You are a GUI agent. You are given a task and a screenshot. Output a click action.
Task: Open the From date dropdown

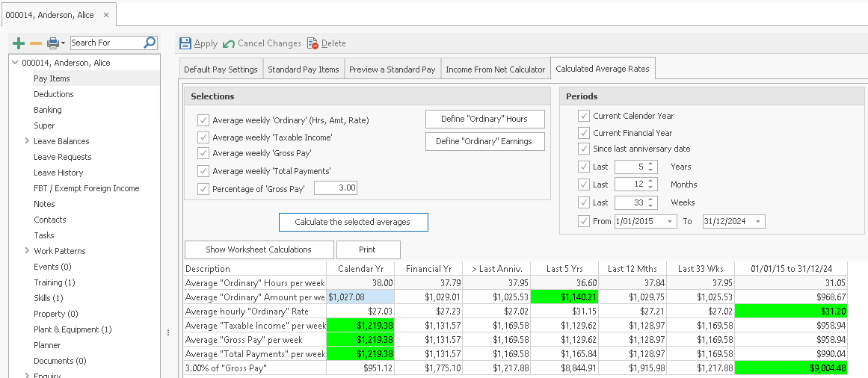pyautogui.click(x=669, y=222)
